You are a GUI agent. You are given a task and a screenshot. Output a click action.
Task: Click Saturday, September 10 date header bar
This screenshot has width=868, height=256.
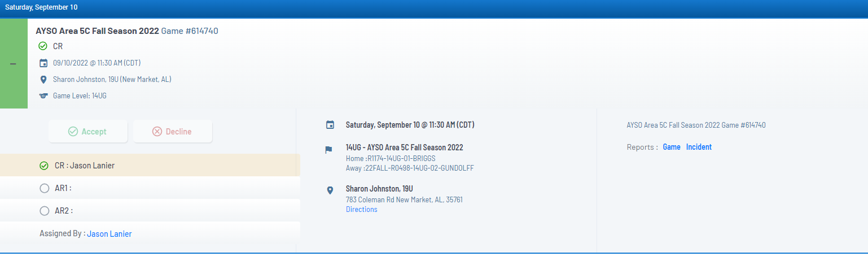click(434, 8)
